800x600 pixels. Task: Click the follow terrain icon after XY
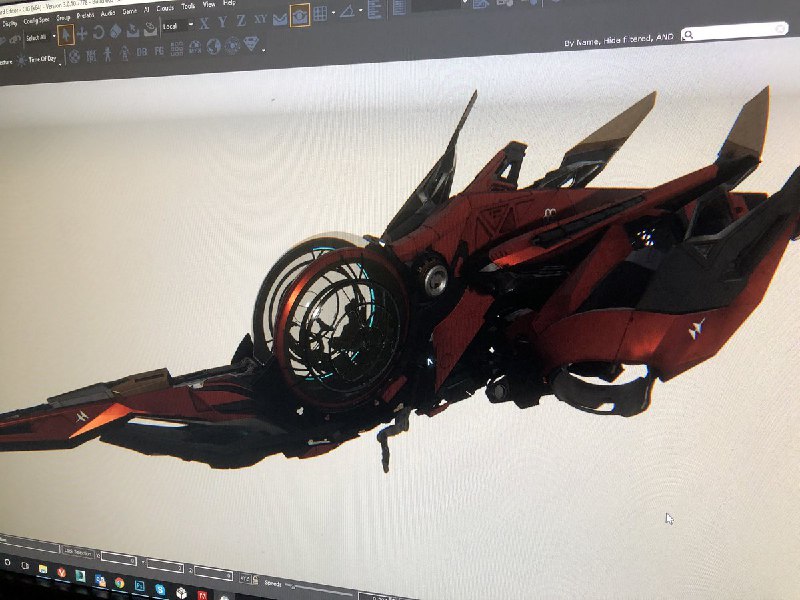pos(280,19)
